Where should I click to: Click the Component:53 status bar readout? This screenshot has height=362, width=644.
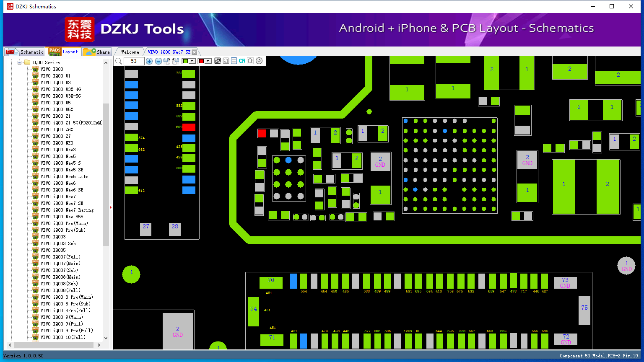pos(574,356)
